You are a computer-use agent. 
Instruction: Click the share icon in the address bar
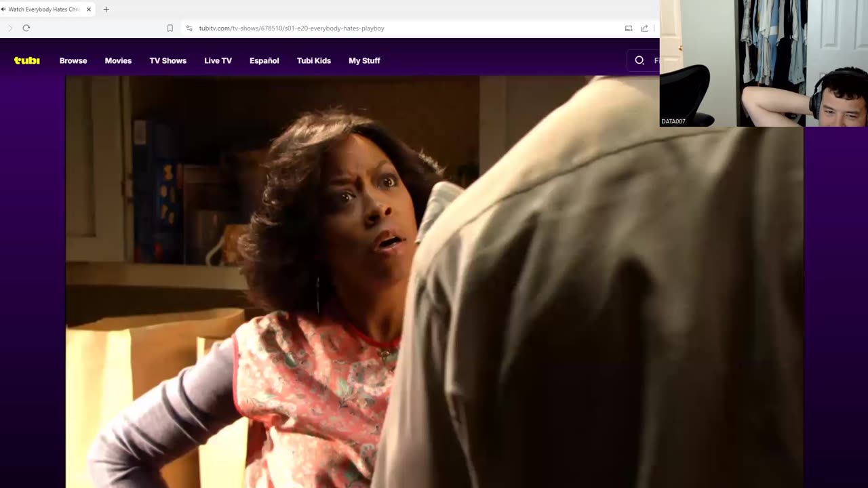point(644,28)
